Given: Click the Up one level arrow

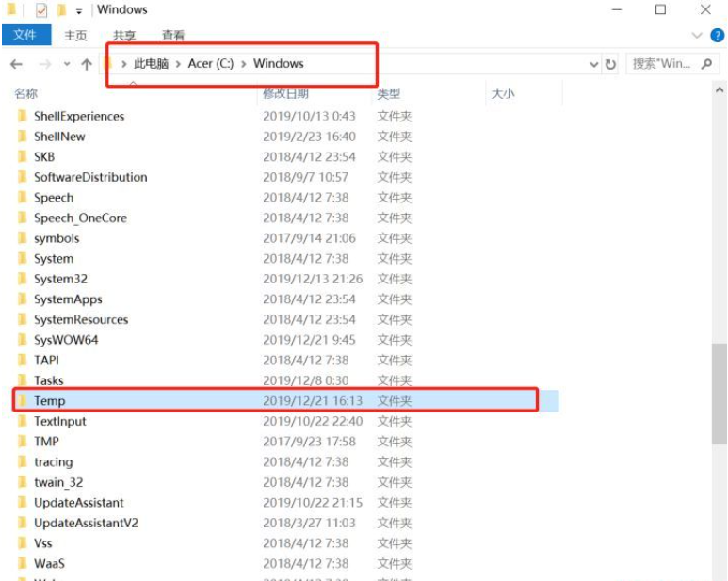Looking at the screenshot, I should 87,64.
